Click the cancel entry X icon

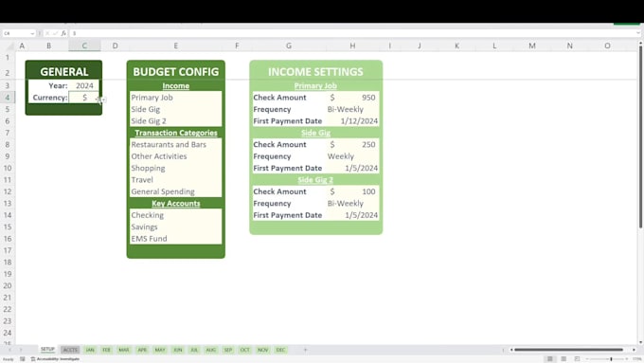click(x=47, y=33)
